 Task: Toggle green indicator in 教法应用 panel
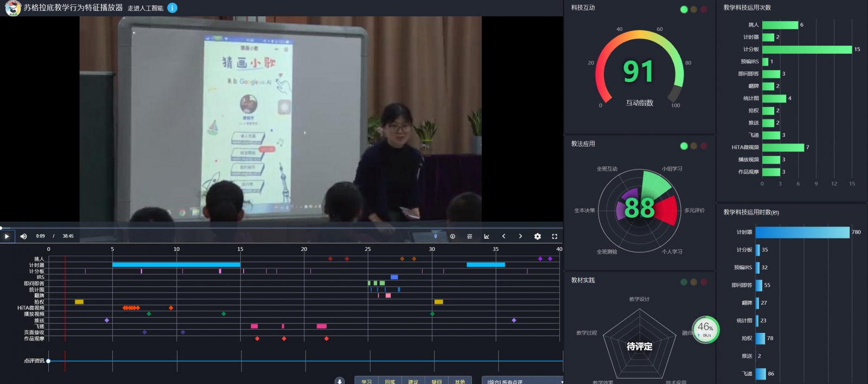[x=684, y=146]
